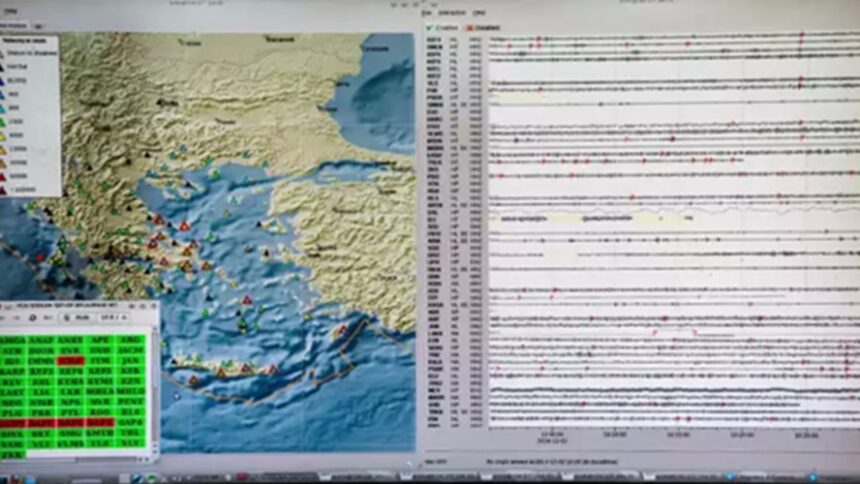Click the red station cell in third grid row
Image resolution: width=860 pixels, height=484 pixels.
[70, 361]
